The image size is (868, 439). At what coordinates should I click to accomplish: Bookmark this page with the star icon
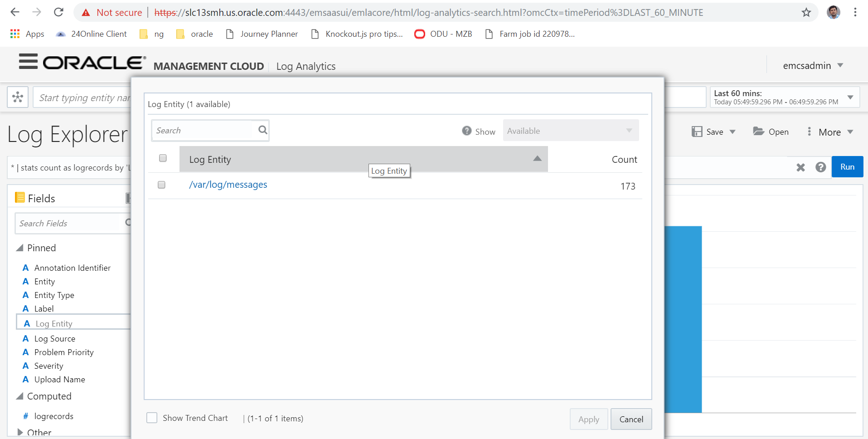[806, 12]
